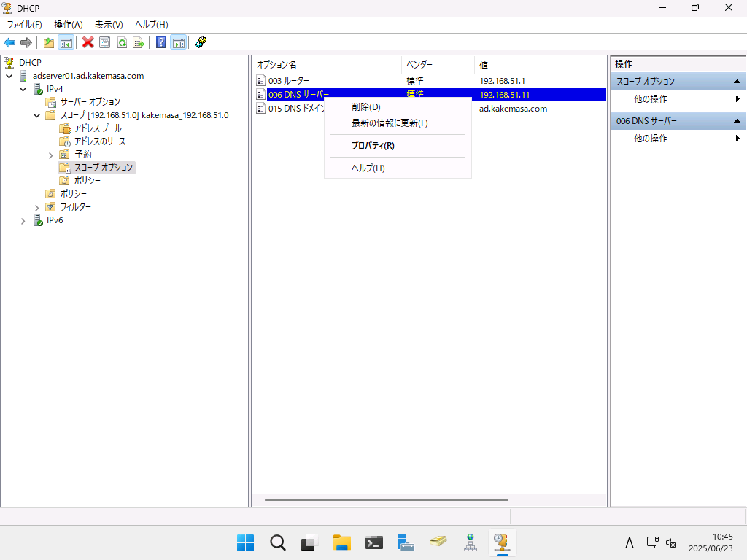Click the horizontal scrollbar in options pane
The height and width of the screenshot is (560, 747).
point(387,500)
